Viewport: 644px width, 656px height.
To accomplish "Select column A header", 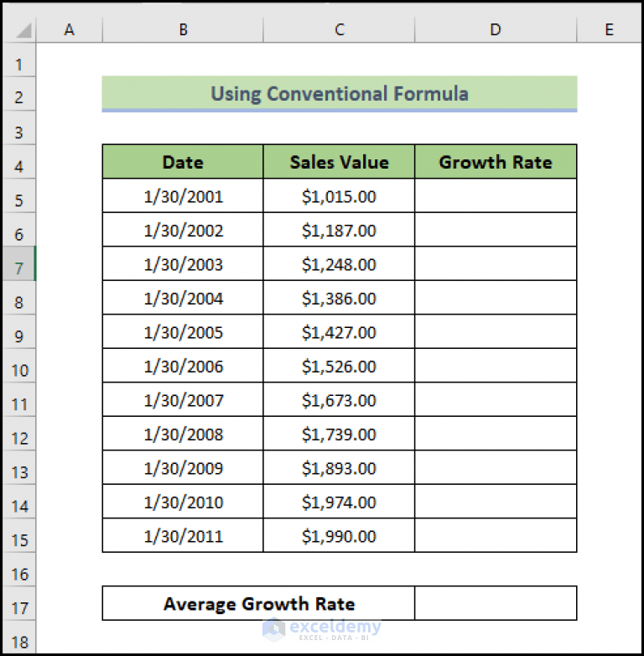I will pyautogui.click(x=69, y=29).
